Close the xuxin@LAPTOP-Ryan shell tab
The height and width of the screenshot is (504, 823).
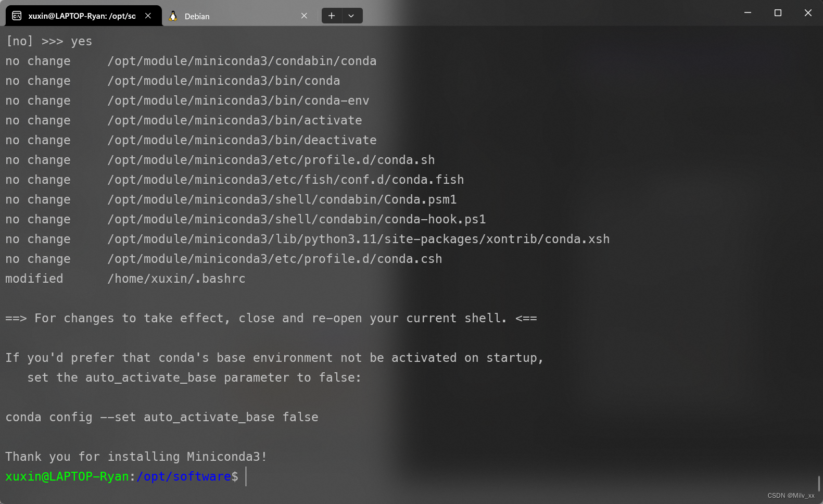[147, 16]
